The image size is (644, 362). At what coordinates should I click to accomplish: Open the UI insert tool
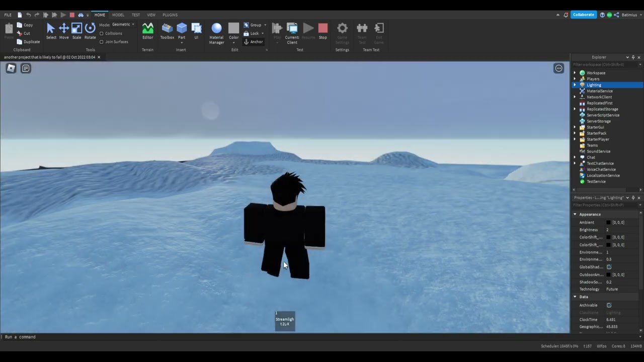pos(196,31)
